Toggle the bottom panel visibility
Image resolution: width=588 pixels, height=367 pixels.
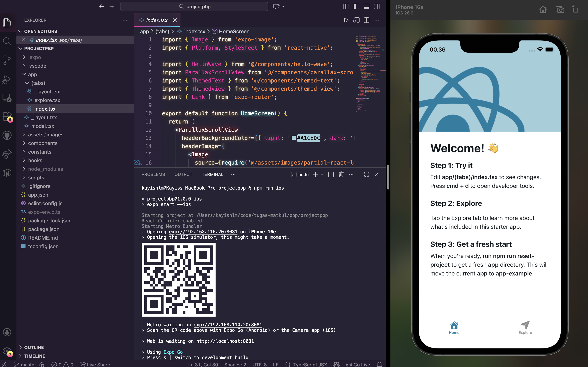pyautogui.click(x=366, y=7)
